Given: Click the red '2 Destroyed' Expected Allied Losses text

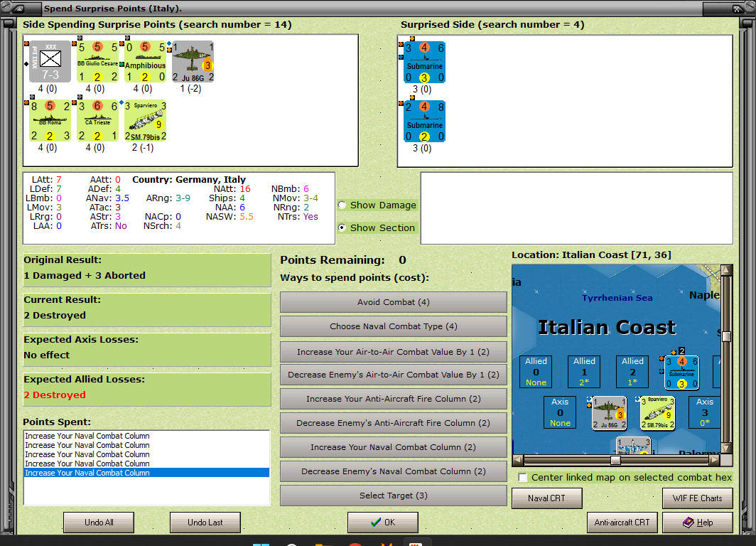Looking at the screenshot, I should (x=55, y=395).
